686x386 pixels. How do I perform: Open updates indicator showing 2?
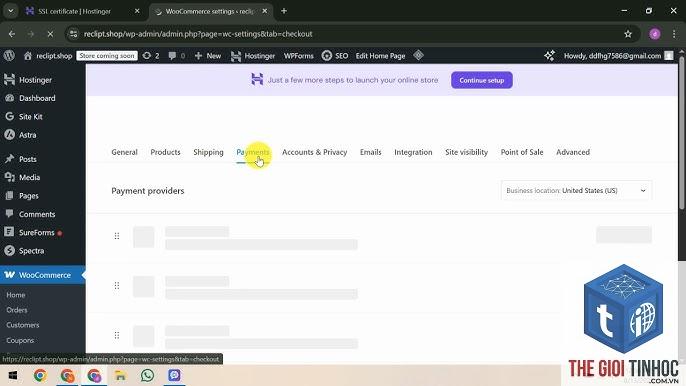151,56
